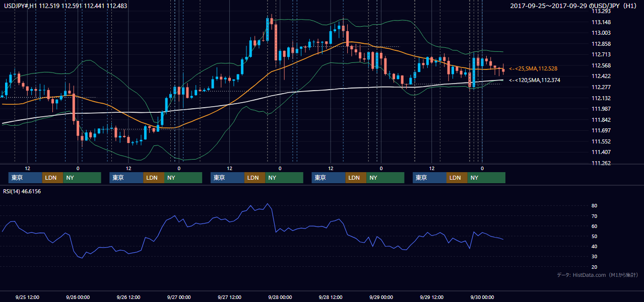The height and width of the screenshot is (302, 644).
Task: Select the LDN session box for 9/27
Action: click(254, 178)
